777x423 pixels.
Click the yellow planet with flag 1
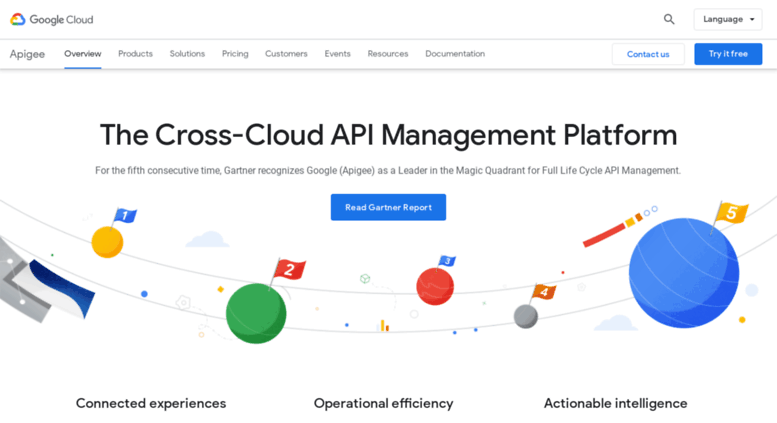tap(107, 241)
